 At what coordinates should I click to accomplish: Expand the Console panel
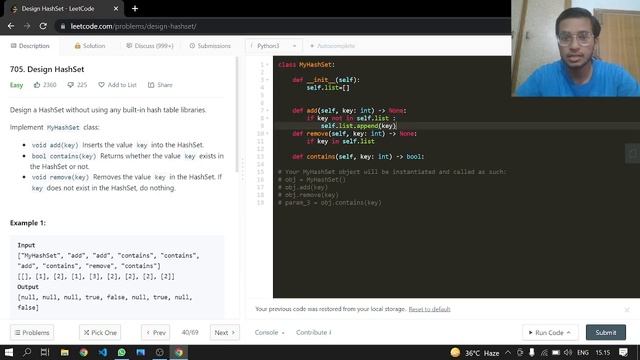pos(269,333)
